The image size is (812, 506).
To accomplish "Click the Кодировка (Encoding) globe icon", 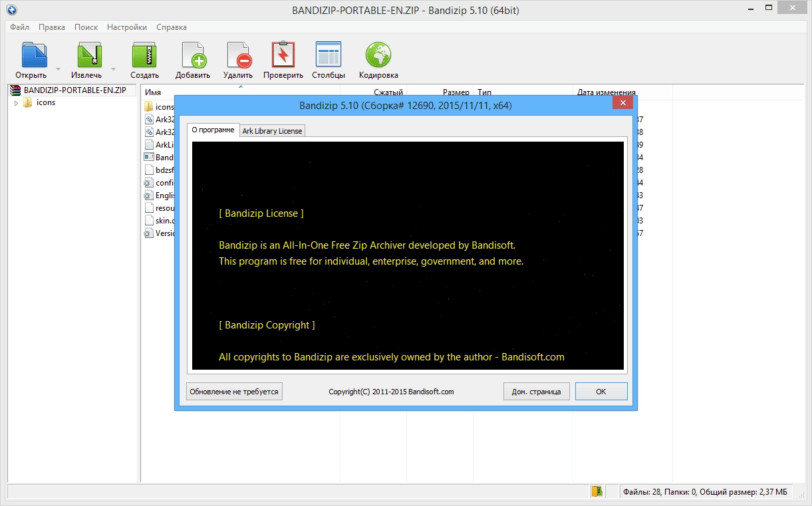I will click(378, 55).
